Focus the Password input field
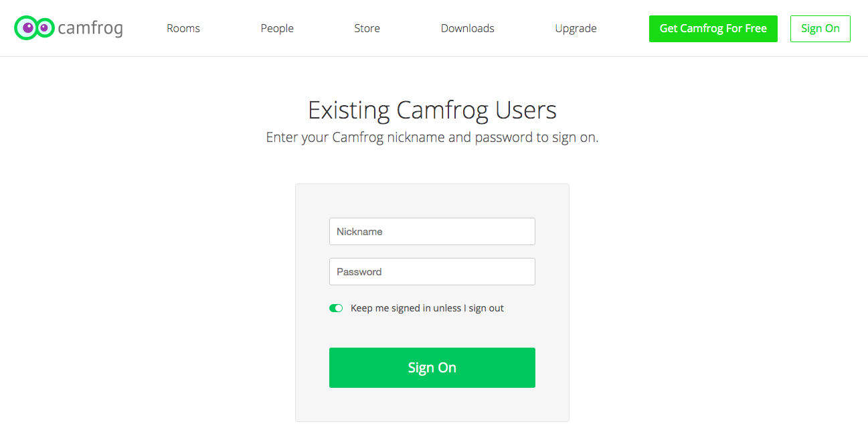 [x=432, y=271]
